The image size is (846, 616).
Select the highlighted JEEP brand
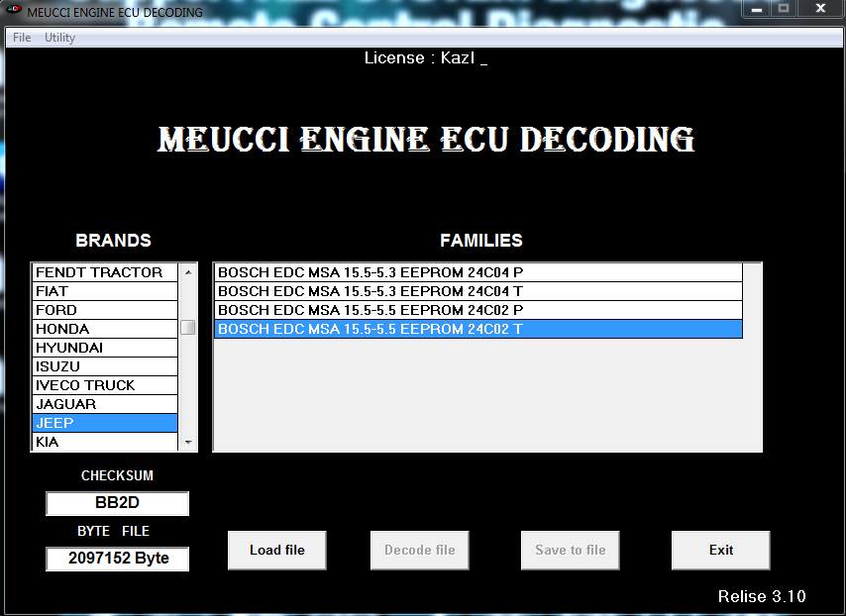(x=105, y=423)
